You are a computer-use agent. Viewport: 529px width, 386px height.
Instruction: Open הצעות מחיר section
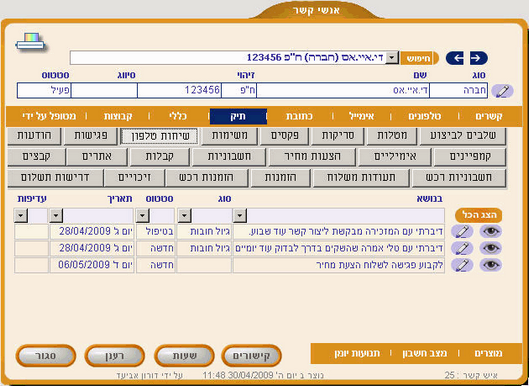(x=312, y=157)
